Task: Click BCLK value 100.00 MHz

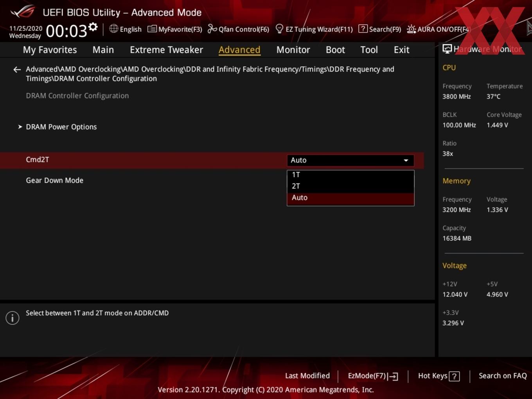Action: pyautogui.click(x=459, y=125)
